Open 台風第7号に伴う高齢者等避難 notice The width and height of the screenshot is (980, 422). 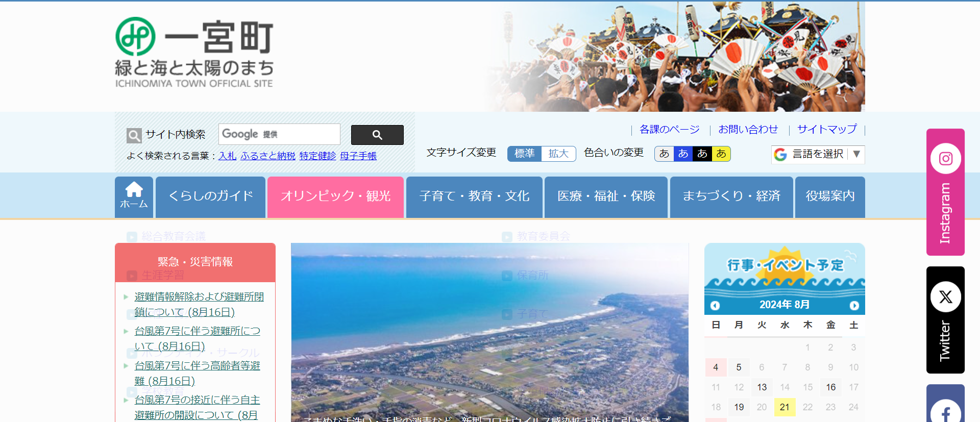click(197, 374)
